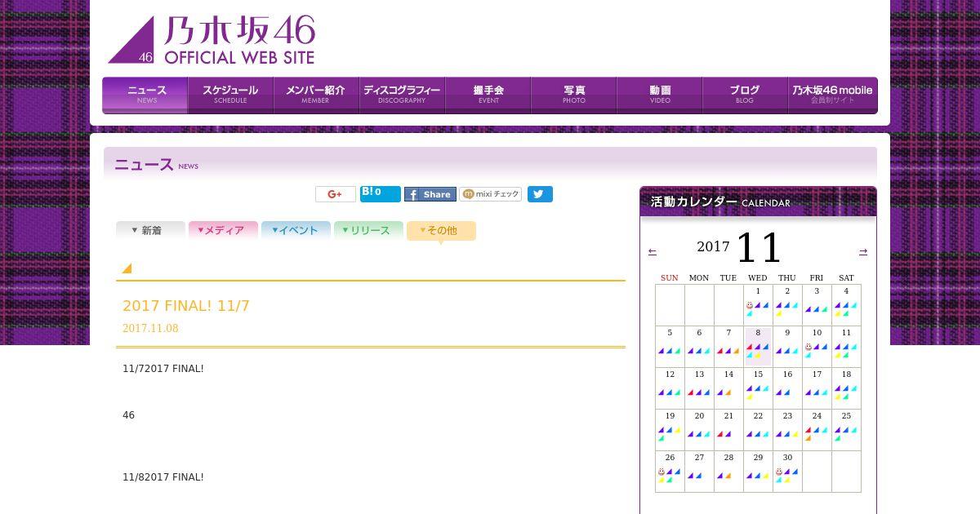Open the 握手会 EVENT menu tab

point(488,95)
